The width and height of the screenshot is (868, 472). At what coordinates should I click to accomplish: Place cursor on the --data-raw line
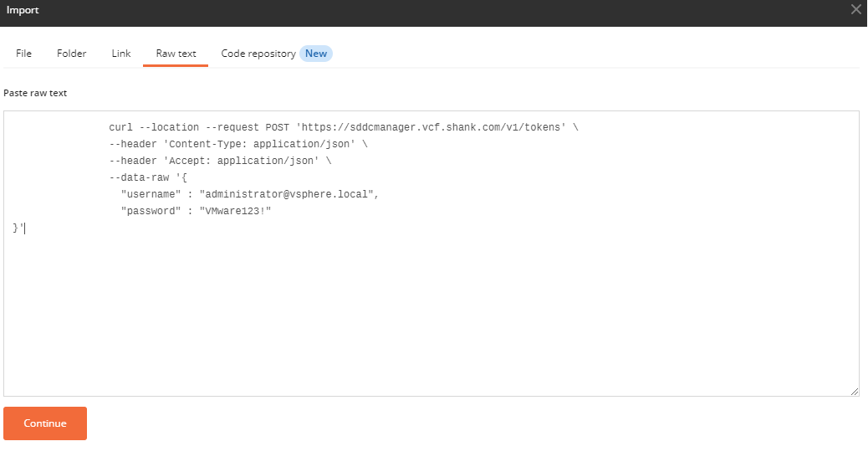click(x=148, y=177)
